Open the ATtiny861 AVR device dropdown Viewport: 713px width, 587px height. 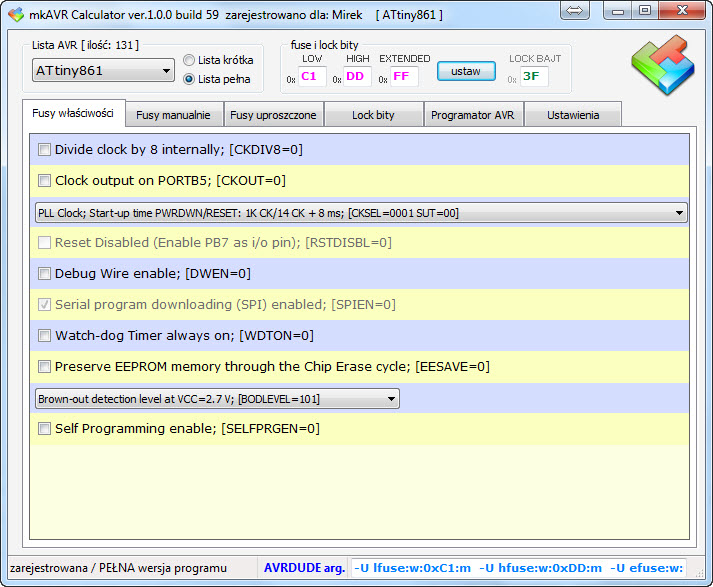point(103,70)
